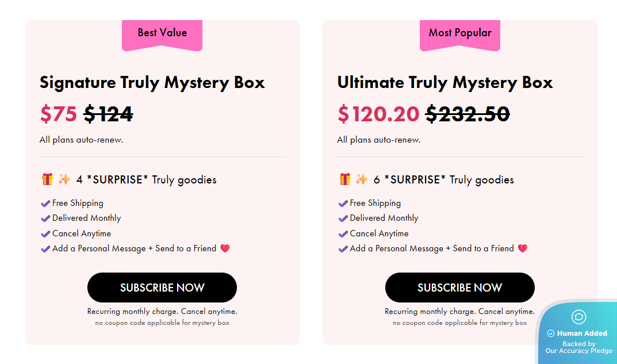Viewport: 617px width, 364px height.
Task: Click the Most Popular ribbon badge
Action: [460, 33]
